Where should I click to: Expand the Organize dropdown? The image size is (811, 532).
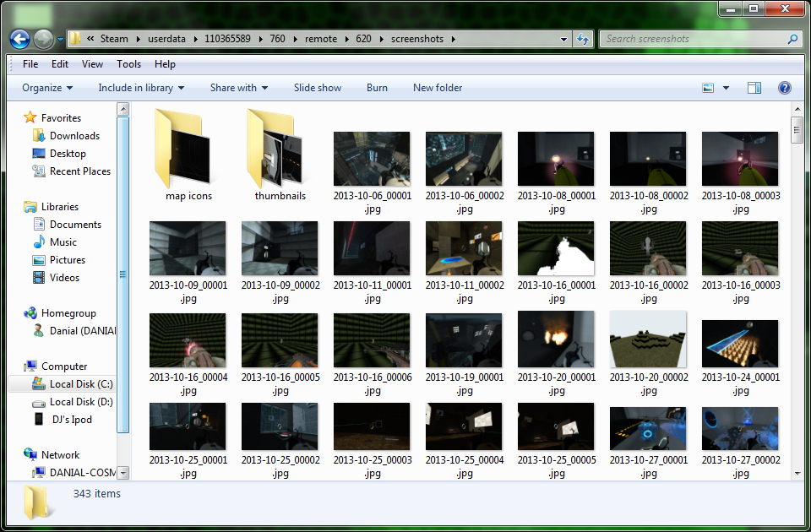coord(47,88)
